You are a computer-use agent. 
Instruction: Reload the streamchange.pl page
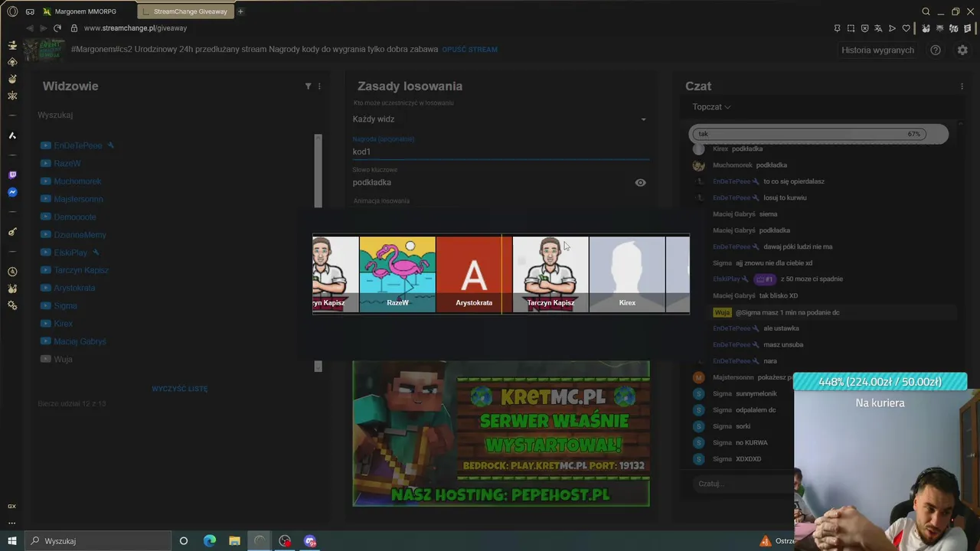point(57,28)
